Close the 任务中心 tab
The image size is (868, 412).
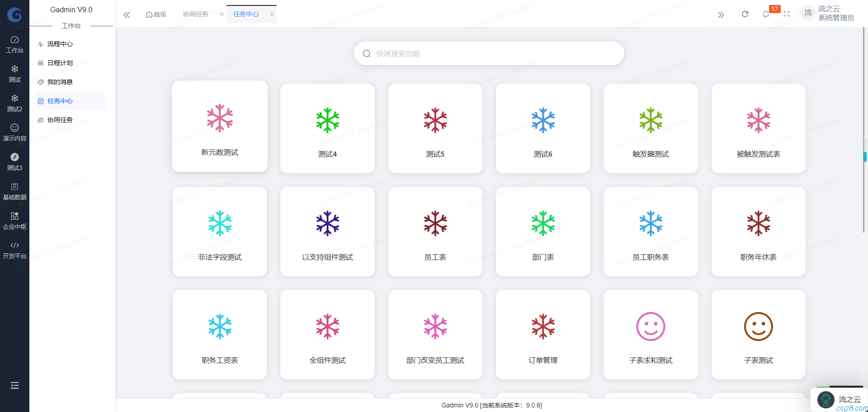point(272,14)
